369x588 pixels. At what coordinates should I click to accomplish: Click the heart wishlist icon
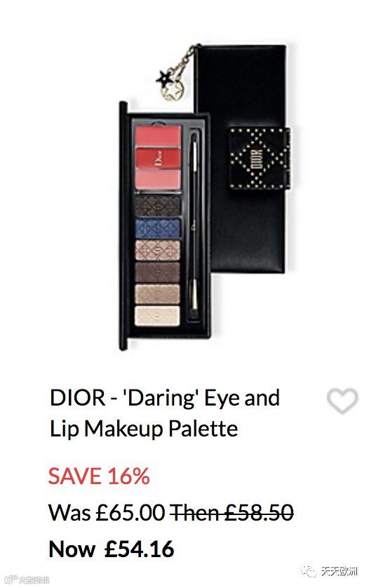click(x=342, y=401)
